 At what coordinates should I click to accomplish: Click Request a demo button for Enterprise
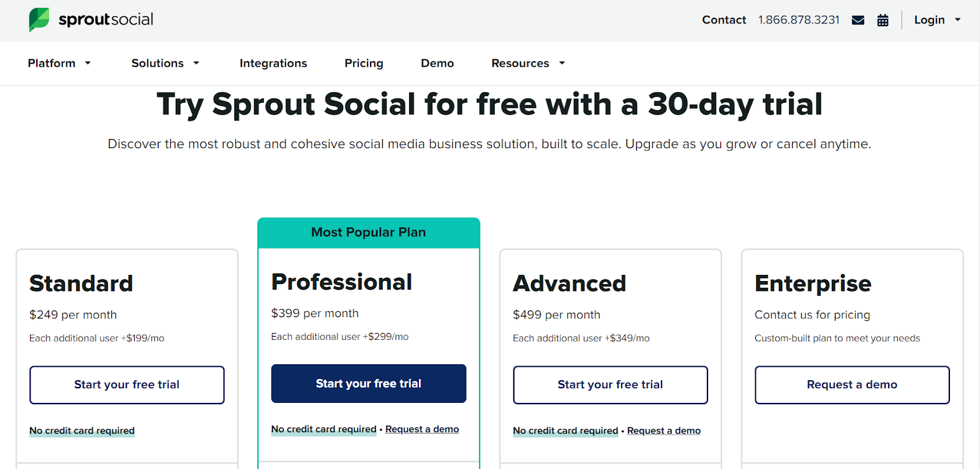(852, 385)
